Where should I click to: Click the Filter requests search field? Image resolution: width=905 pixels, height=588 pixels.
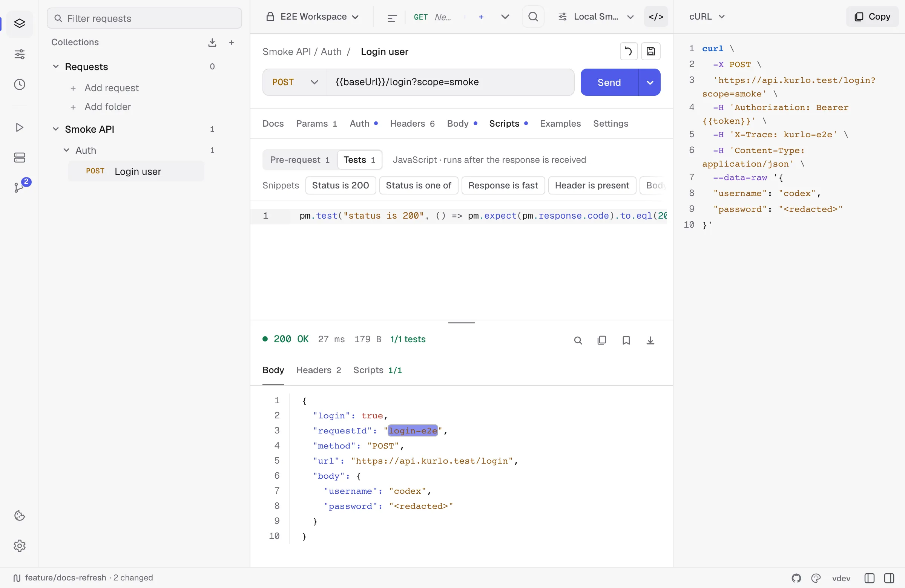click(x=144, y=18)
